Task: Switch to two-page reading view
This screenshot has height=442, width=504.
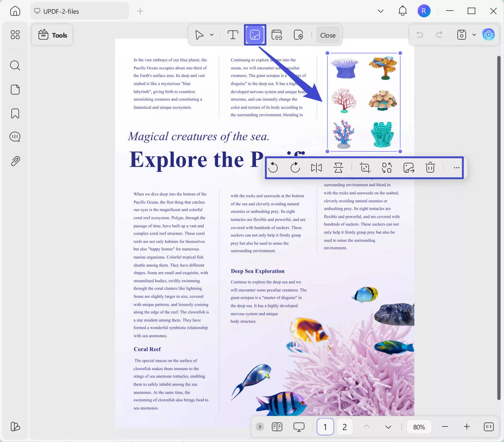Action: click(277, 427)
